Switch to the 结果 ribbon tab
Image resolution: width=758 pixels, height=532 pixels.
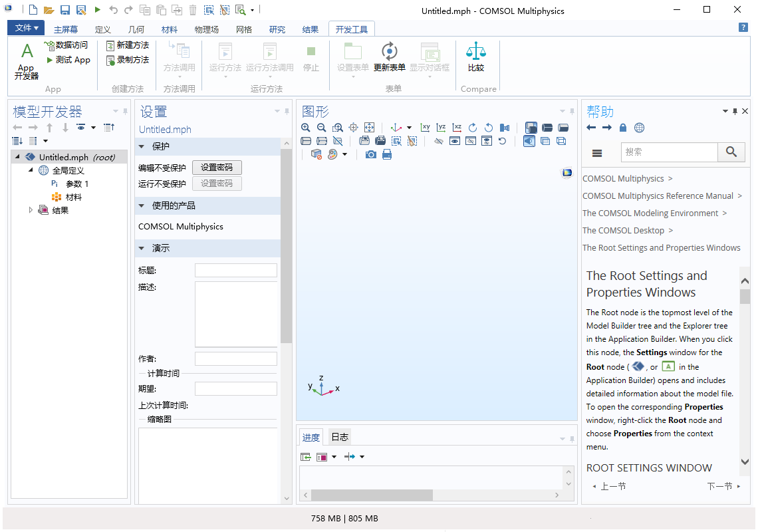[311, 29]
